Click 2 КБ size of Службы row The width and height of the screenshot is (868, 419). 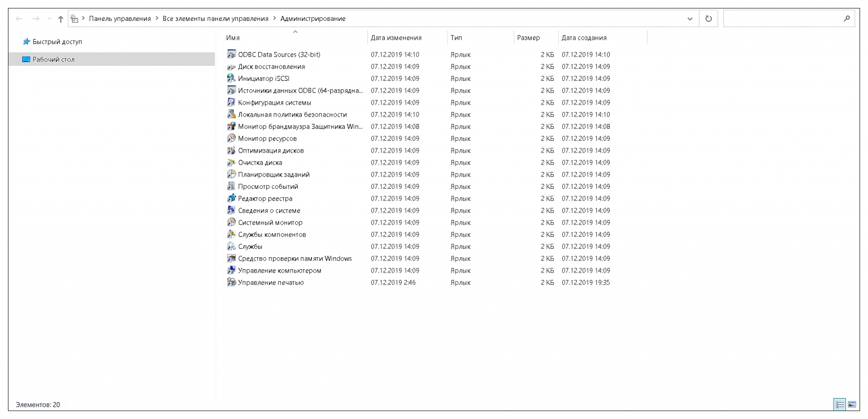tap(547, 247)
